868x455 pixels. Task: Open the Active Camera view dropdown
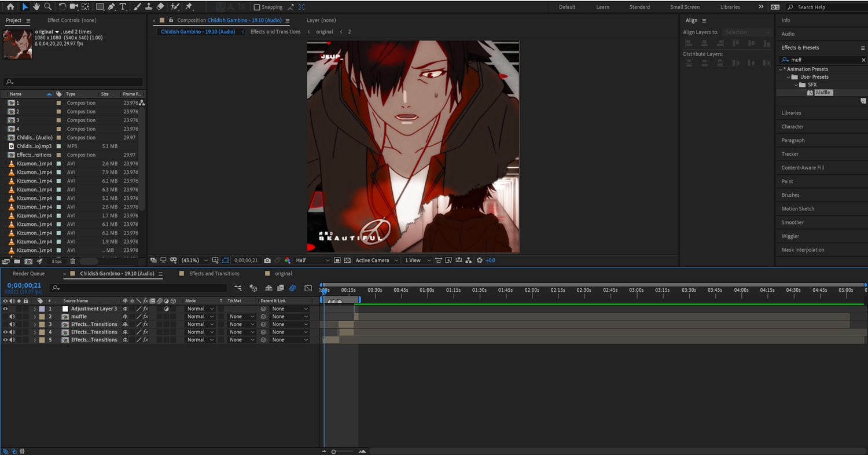(376, 260)
